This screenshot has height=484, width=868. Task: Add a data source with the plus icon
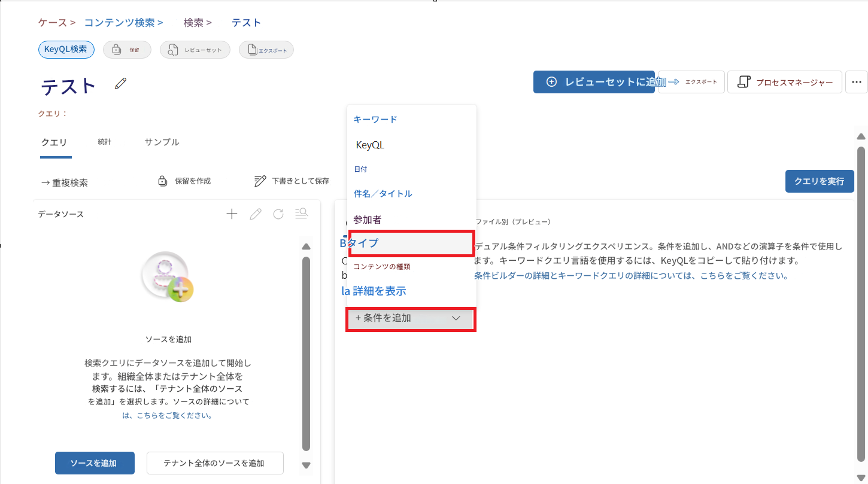[x=232, y=214]
